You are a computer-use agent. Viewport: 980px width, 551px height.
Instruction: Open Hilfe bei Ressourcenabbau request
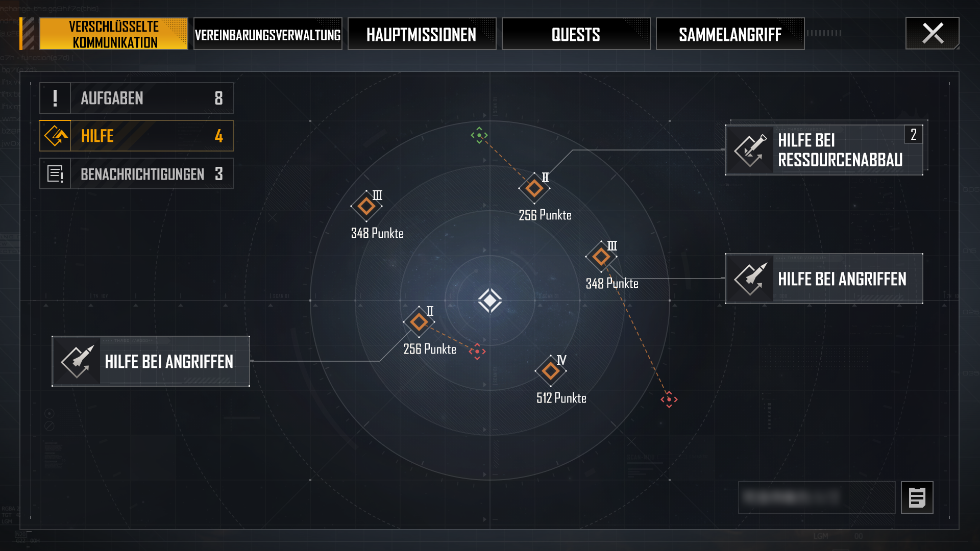824,150
